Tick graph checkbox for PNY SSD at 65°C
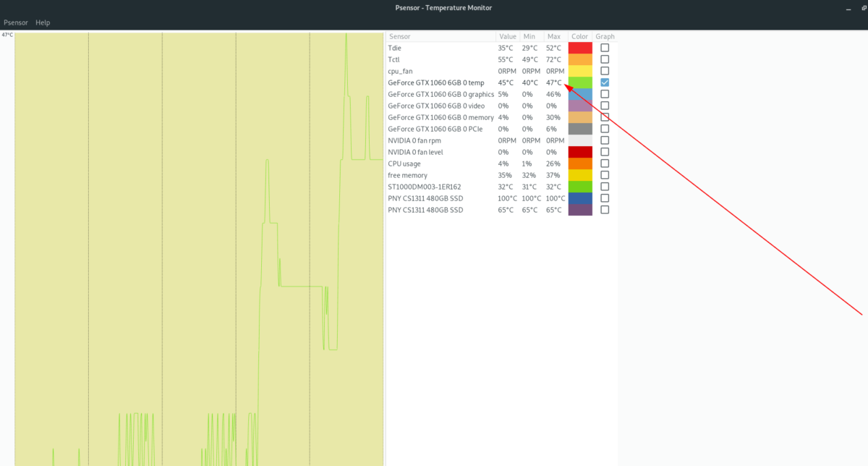Image resolution: width=868 pixels, height=466 pixels. click(x=605, y=210)
